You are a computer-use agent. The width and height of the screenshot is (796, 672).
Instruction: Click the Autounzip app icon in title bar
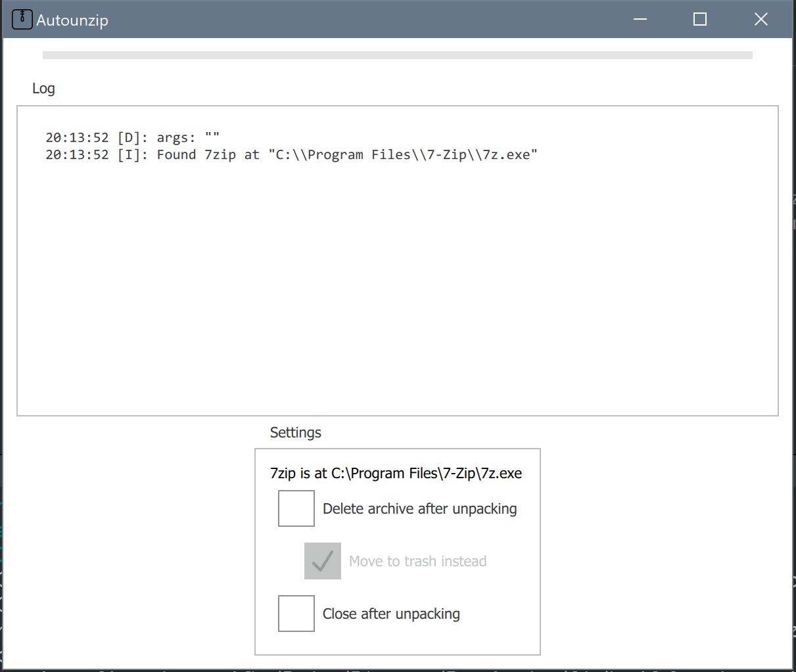(x=22, y=19)
